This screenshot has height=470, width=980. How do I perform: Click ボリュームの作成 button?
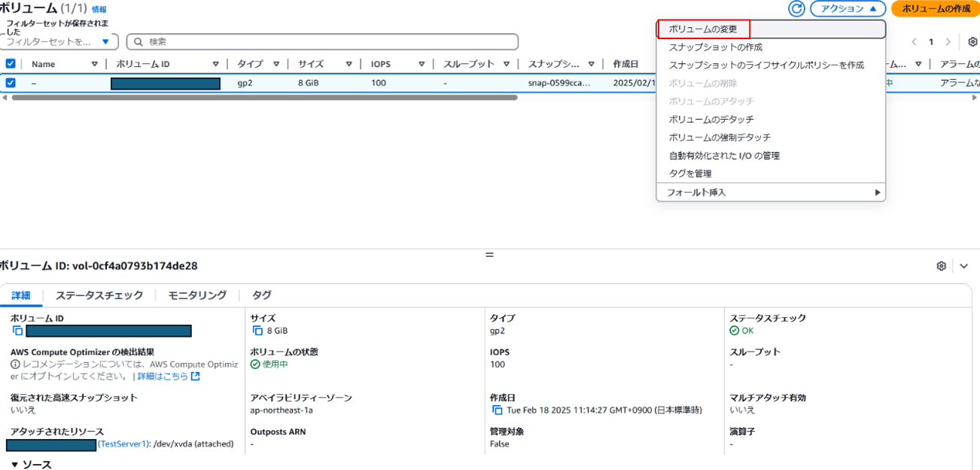point(935,9)
